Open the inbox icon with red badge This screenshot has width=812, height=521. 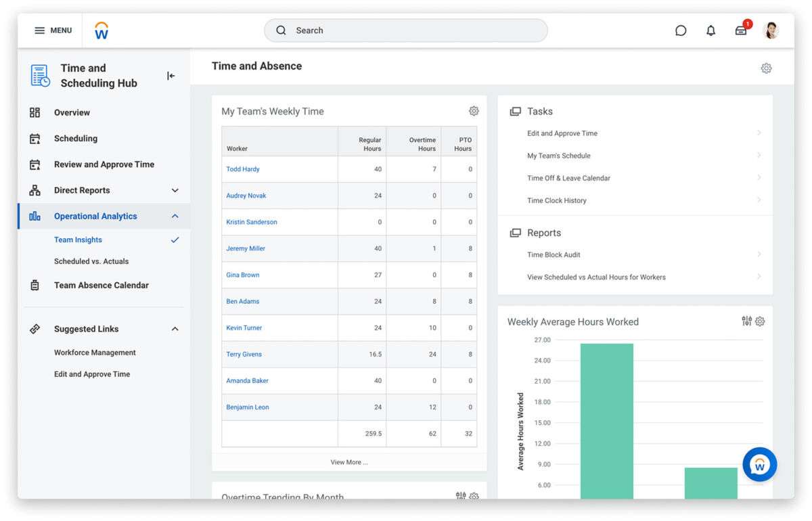click(x=740, y=30)
